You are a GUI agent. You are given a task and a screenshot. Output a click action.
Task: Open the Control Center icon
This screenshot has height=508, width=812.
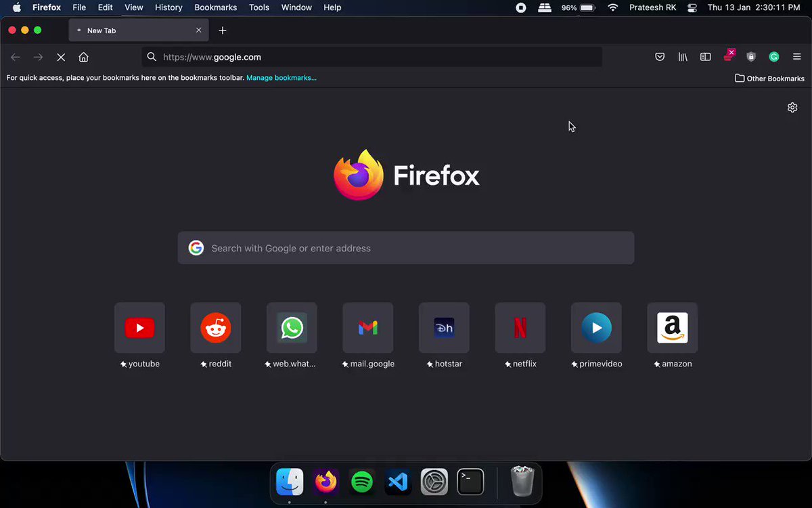click(x=692, y=7)
